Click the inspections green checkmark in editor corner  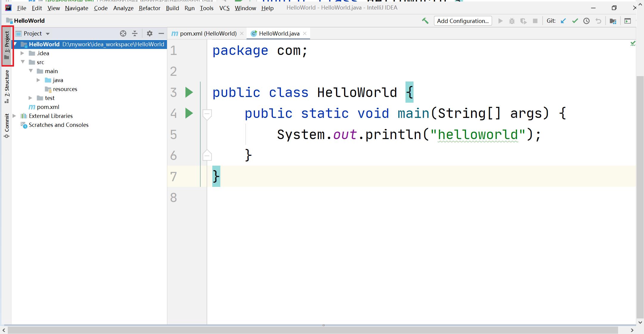[x=633, y=44]
